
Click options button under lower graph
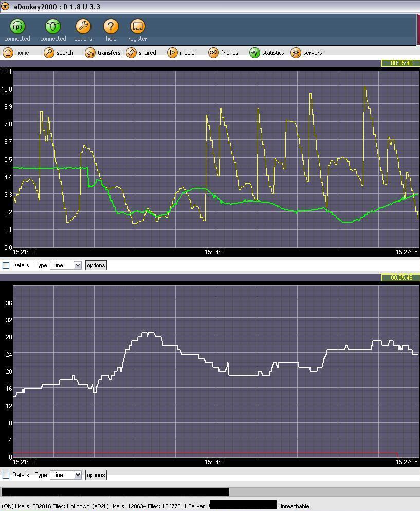(x=96, y=475)
